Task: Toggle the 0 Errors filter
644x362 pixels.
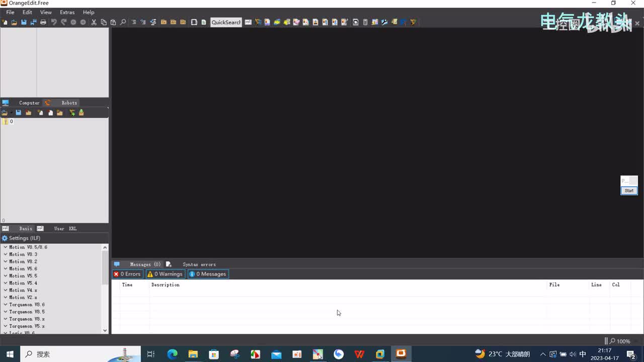Action: coord(127,274)
